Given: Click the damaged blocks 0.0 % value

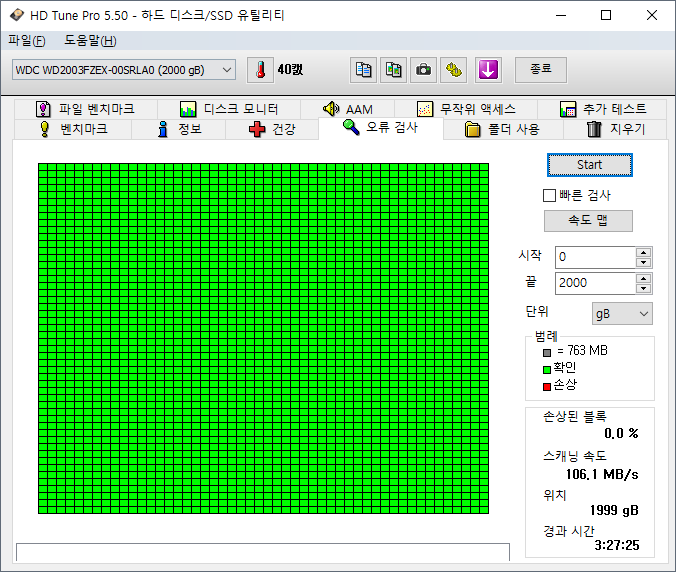Looking at the screenshot, I should [x=621, y=433].
